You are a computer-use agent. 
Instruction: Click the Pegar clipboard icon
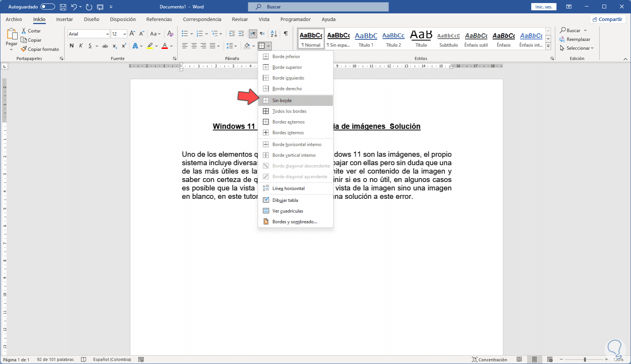11,34
